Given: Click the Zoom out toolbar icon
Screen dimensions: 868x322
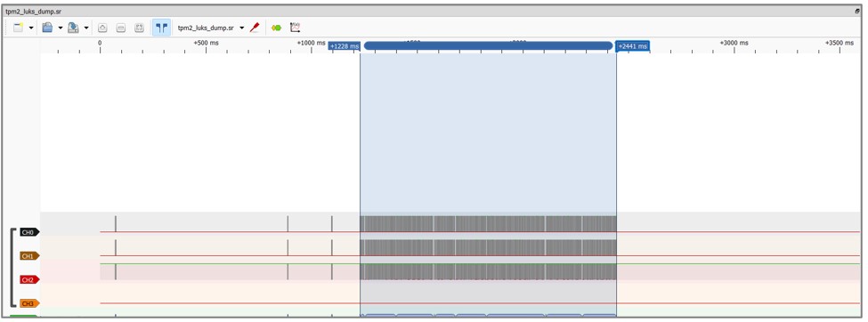Looking at the screenshot, I should tap(121, 28).
